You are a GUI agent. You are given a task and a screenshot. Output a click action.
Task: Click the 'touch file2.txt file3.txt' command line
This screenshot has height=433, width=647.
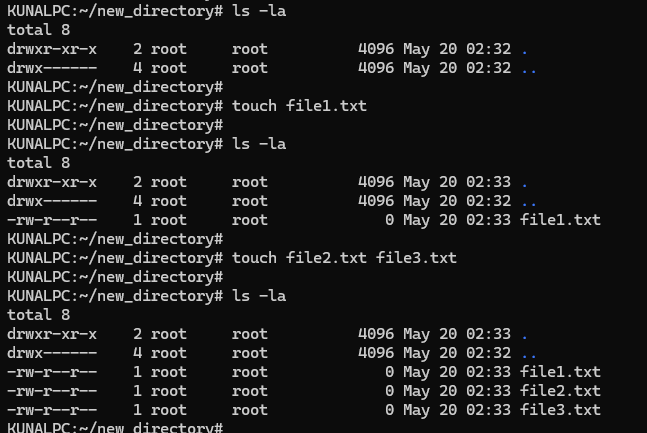344,258
